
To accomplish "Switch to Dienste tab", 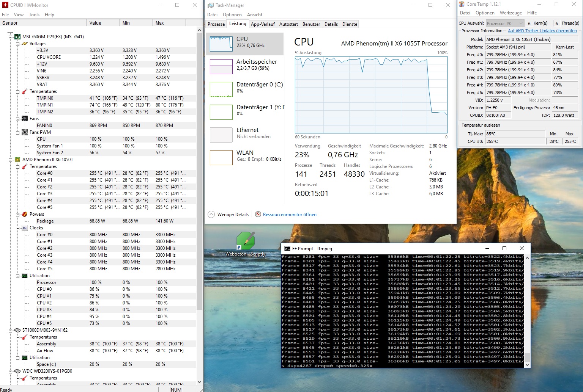I will (350, 24).
